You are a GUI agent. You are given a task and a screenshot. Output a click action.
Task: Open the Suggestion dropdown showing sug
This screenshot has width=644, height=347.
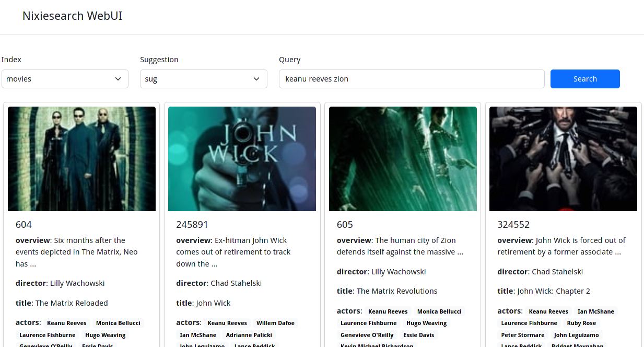[204, 79]
